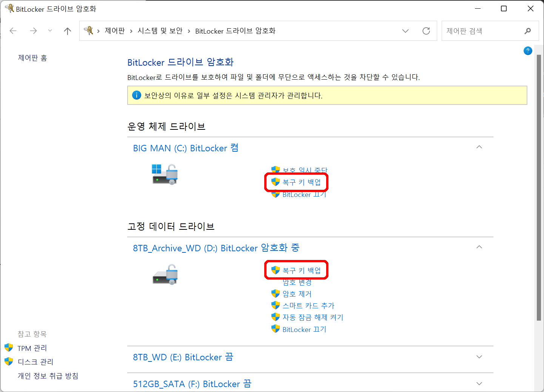Open recent locations dropdown arrow

coord(50,31)
